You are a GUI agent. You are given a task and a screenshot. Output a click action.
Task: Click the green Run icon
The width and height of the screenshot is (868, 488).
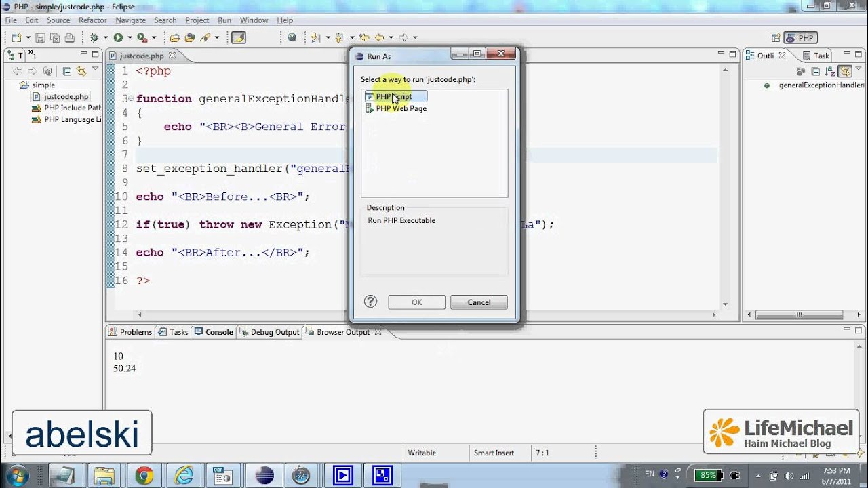[118, 38]
